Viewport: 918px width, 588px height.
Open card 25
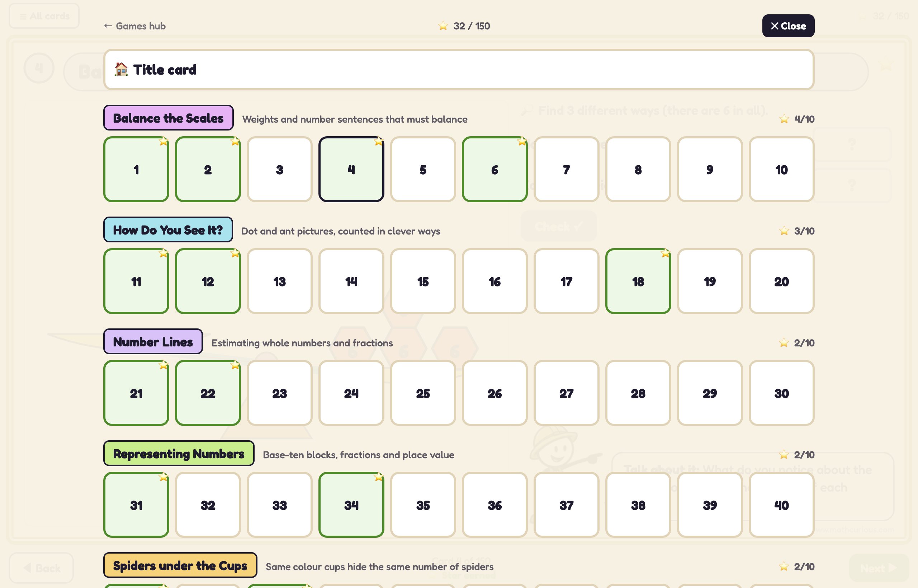[x=423, y=393]
